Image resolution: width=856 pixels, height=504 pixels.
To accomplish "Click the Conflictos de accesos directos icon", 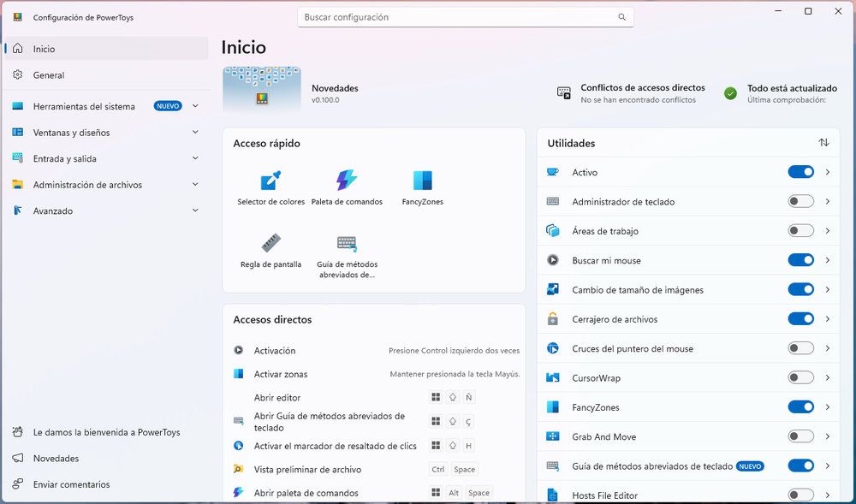I will click(564, 92).
